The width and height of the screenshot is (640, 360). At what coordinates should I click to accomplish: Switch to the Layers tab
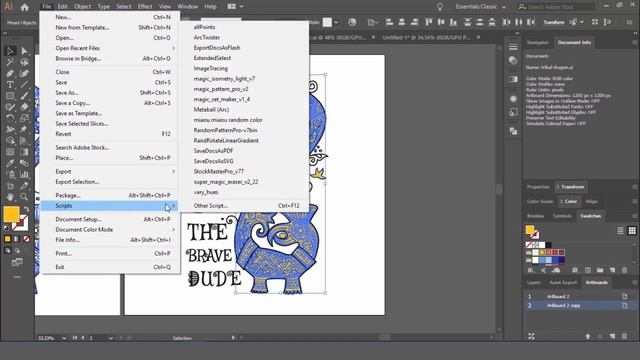[533, 282]
